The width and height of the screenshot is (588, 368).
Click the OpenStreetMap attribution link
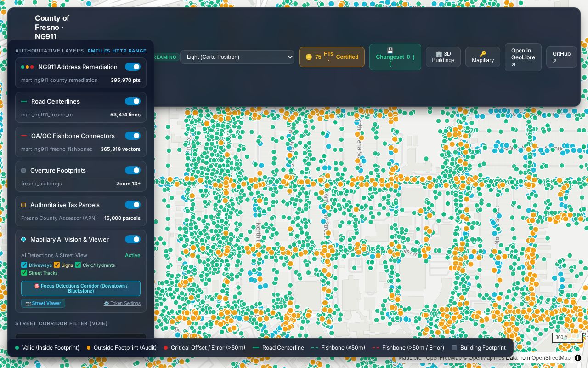pos(551,358)
